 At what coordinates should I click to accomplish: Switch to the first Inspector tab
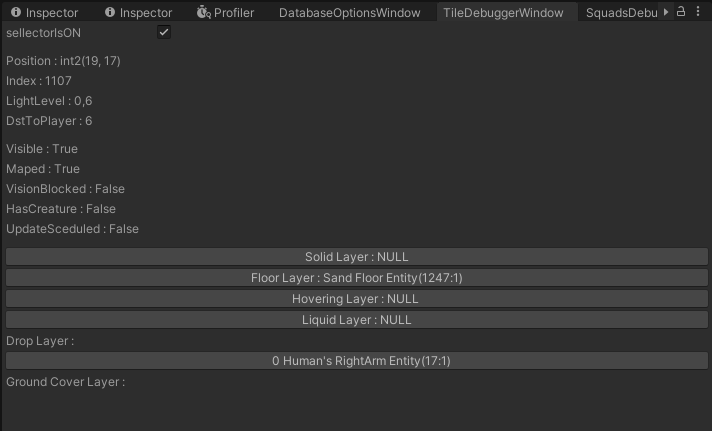click(x=44, y=12)
